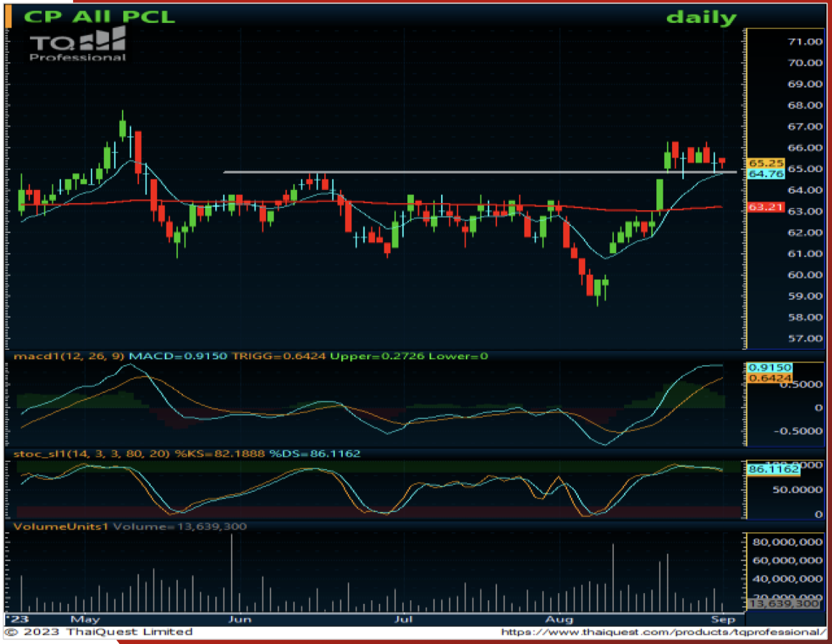Click the 80,000,000 volume axis label
Screen dimensions: 832x644
pyautogui.click(x=788, y=542)
